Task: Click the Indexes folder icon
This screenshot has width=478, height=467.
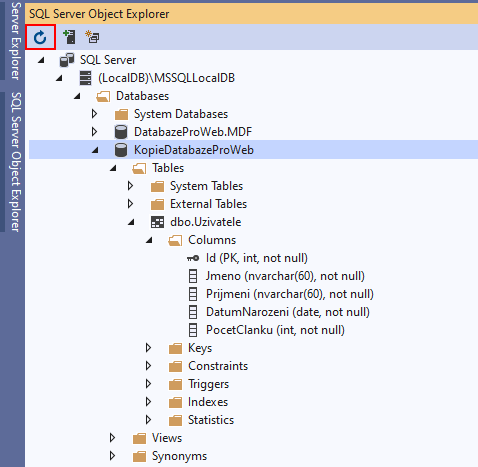Action: point(175,402)
